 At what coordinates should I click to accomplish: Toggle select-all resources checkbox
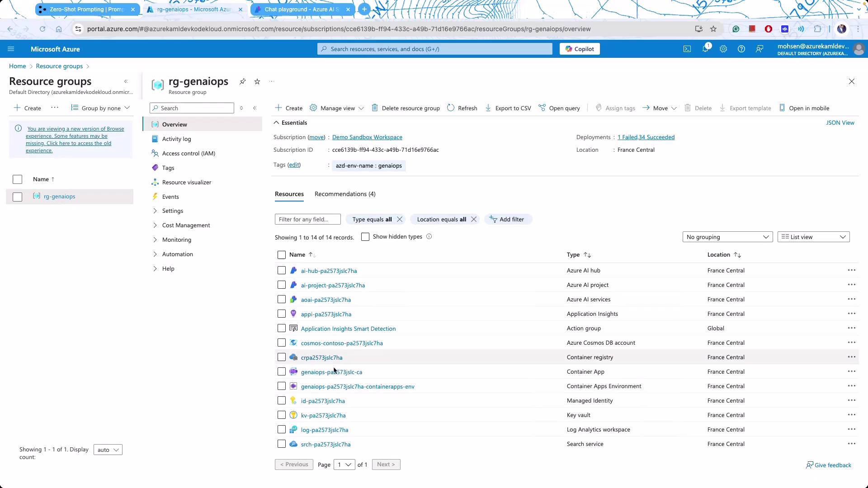click(x=282, y=255)
